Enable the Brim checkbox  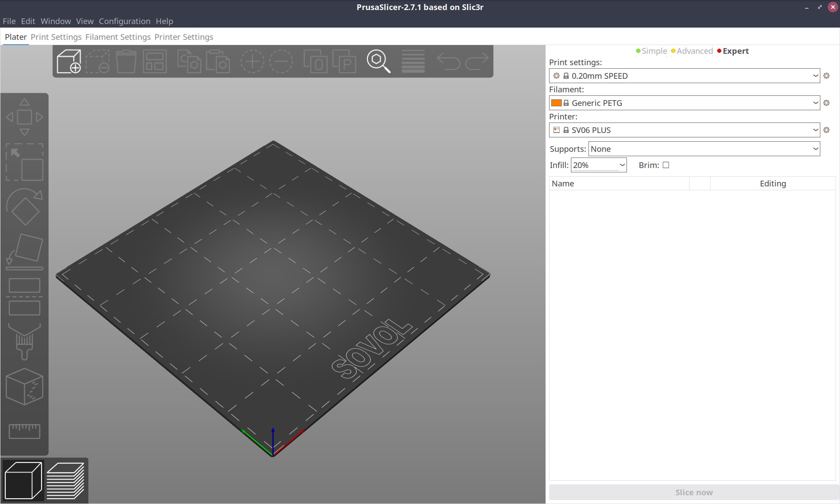(x=666, y=165)
